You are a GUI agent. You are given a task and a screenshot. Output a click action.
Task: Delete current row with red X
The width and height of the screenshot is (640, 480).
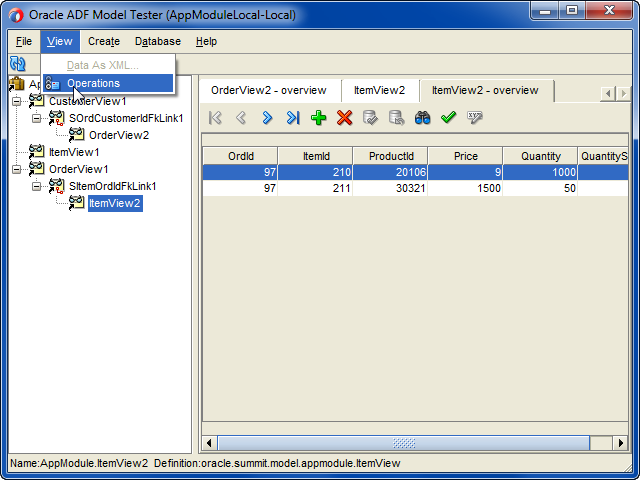tap(344, 118)
